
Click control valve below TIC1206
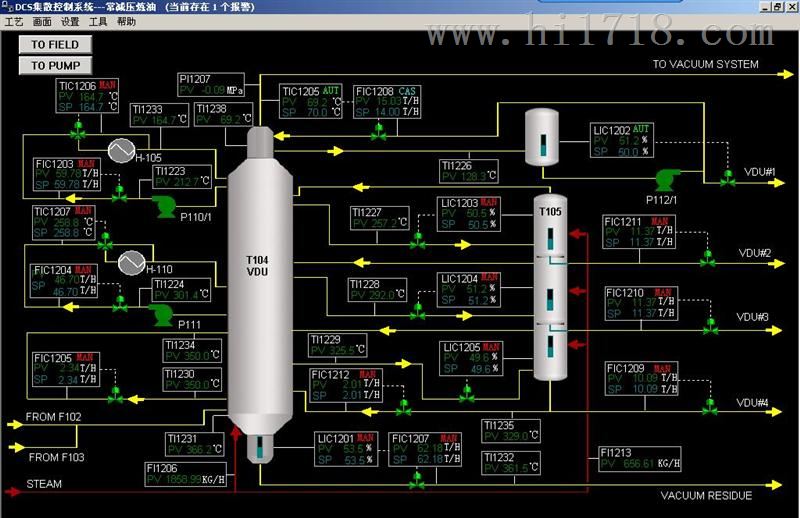pos(78,131)
